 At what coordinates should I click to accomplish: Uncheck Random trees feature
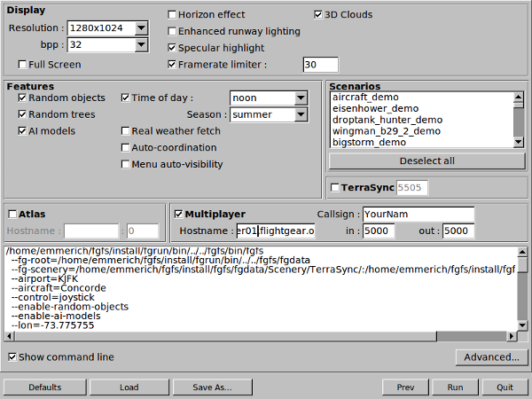pos(23,114)
